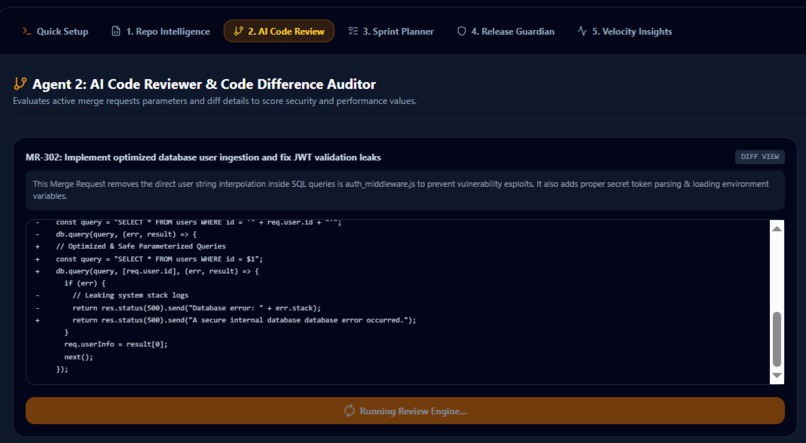Click the spinning refresh icon in review button

(x=350, y=411)
